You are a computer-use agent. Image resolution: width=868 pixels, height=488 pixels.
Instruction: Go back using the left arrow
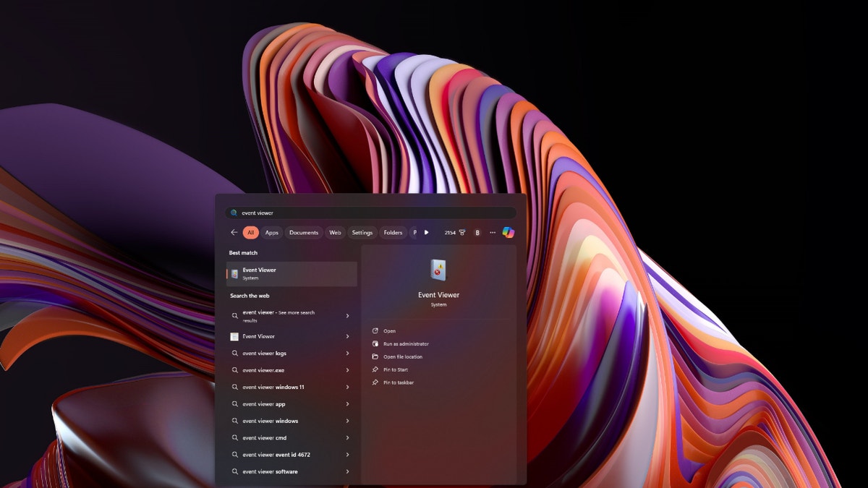(x=234, y=233)
